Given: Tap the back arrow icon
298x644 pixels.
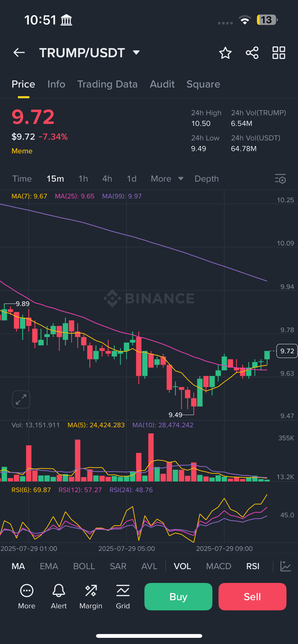Looking at the screenshot, I should coord(19,53).
